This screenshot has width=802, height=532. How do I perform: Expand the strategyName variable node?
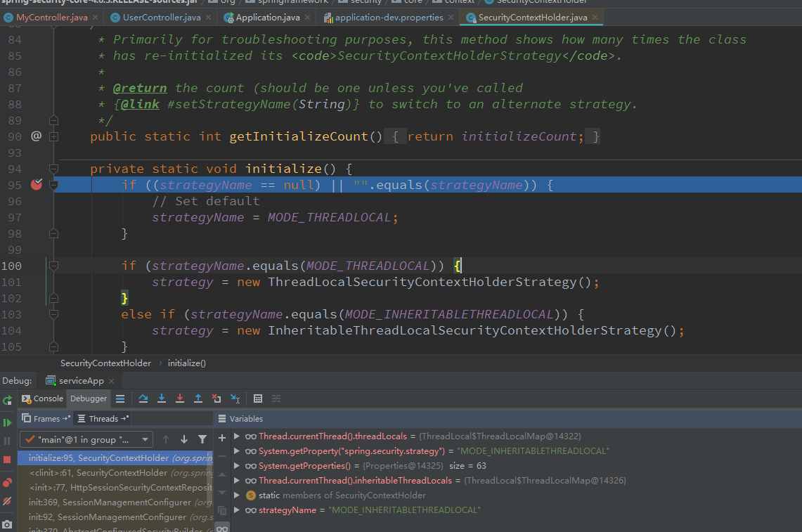click(237, 510)
